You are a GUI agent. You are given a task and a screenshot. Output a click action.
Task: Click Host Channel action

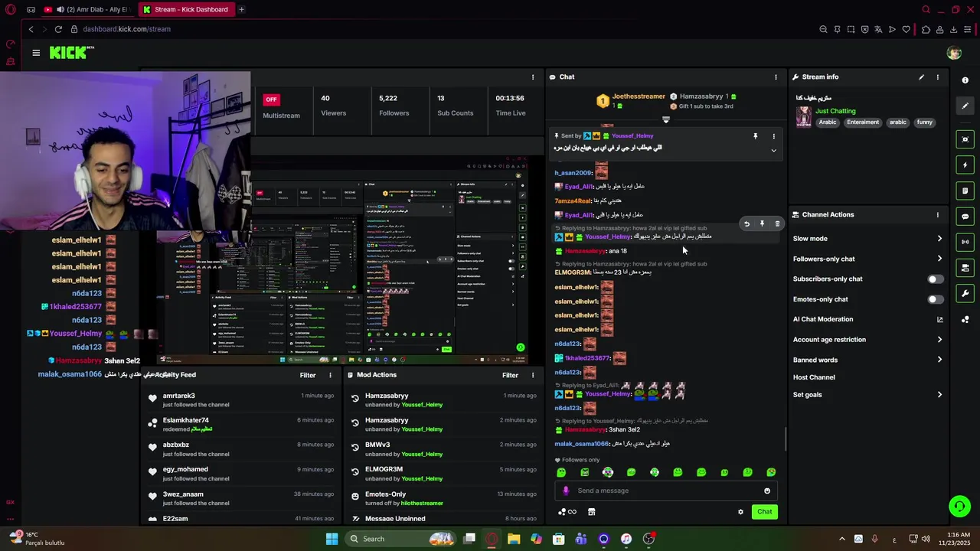click(x=814, y=377)
